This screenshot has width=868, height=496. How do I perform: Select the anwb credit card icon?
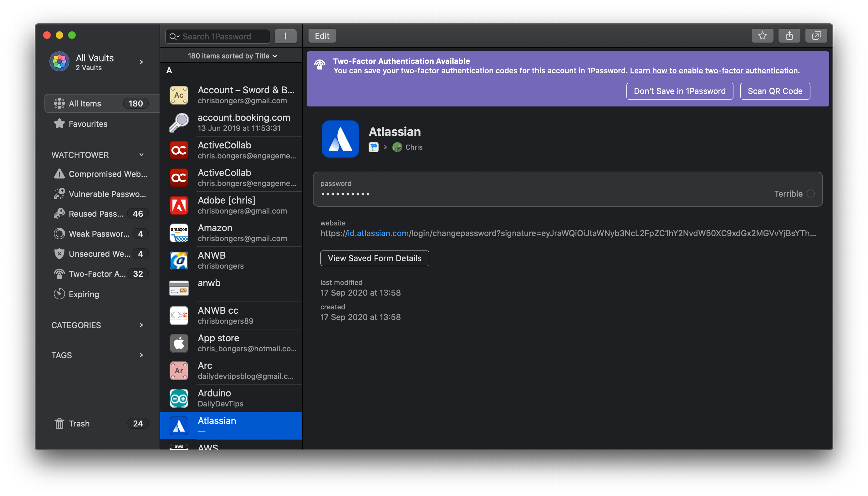click(x=179, y=288)
